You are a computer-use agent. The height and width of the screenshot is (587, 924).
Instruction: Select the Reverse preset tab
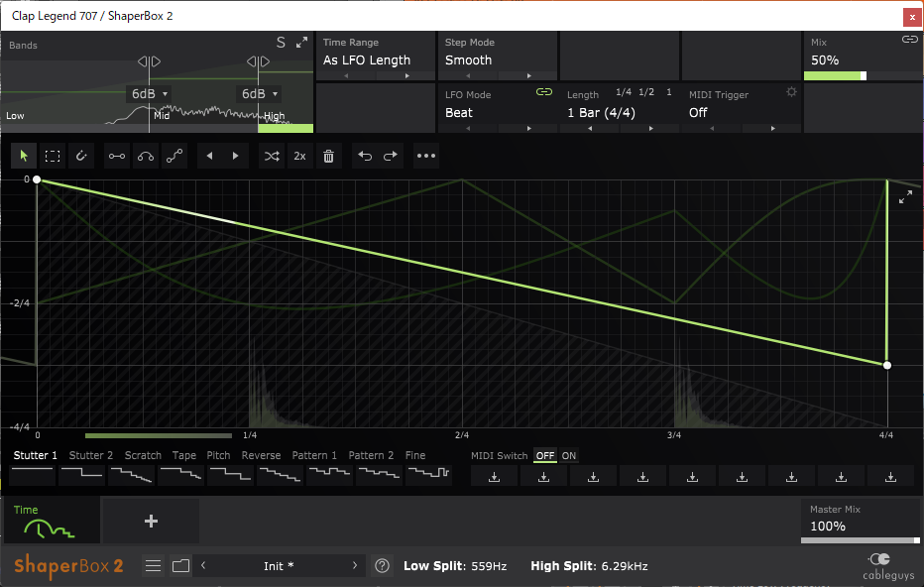pos(261,455)
